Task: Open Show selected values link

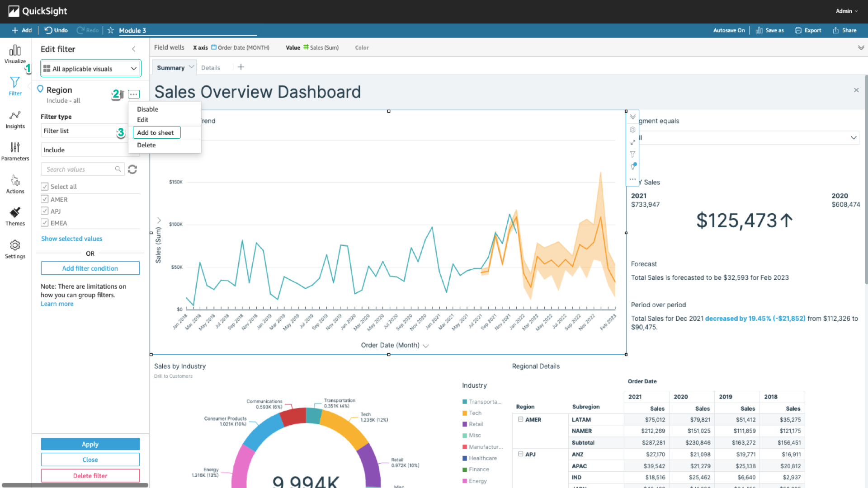Action: click(x=71, y=239)
